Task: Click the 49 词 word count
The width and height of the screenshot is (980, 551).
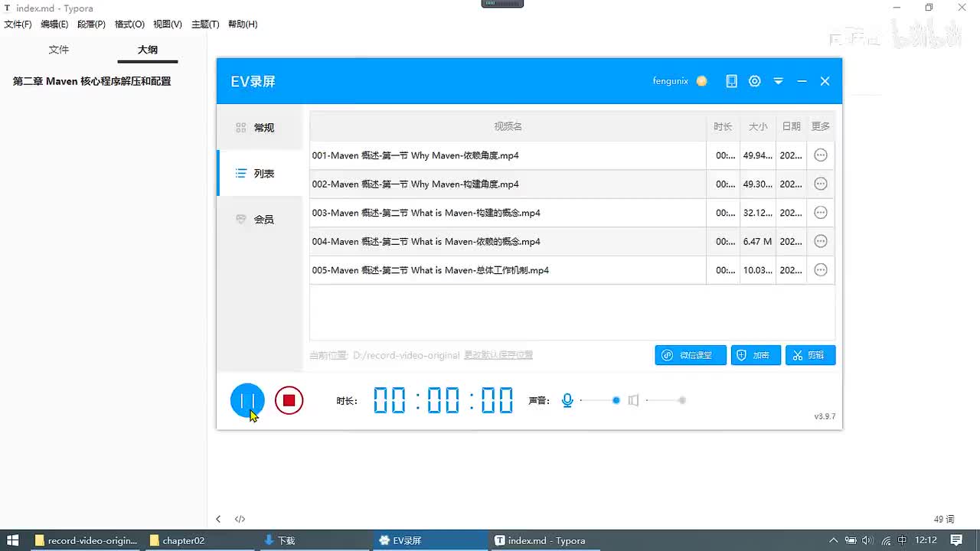Action: click(x=944, y=519)
